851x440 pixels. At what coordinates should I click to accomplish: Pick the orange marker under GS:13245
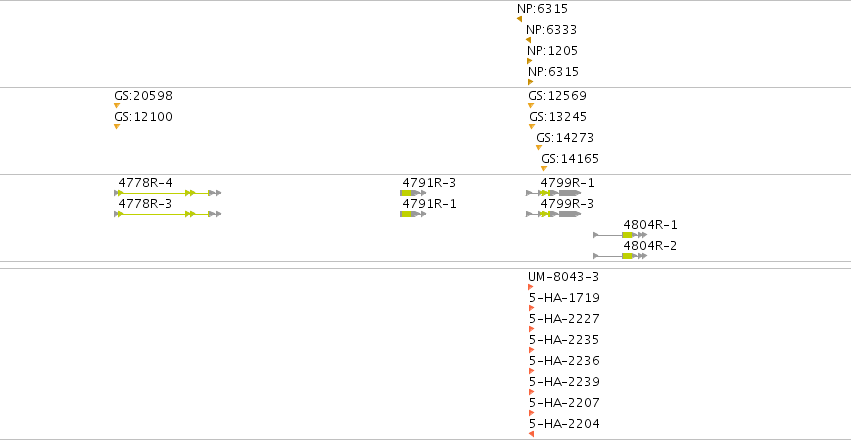[532, 126]
